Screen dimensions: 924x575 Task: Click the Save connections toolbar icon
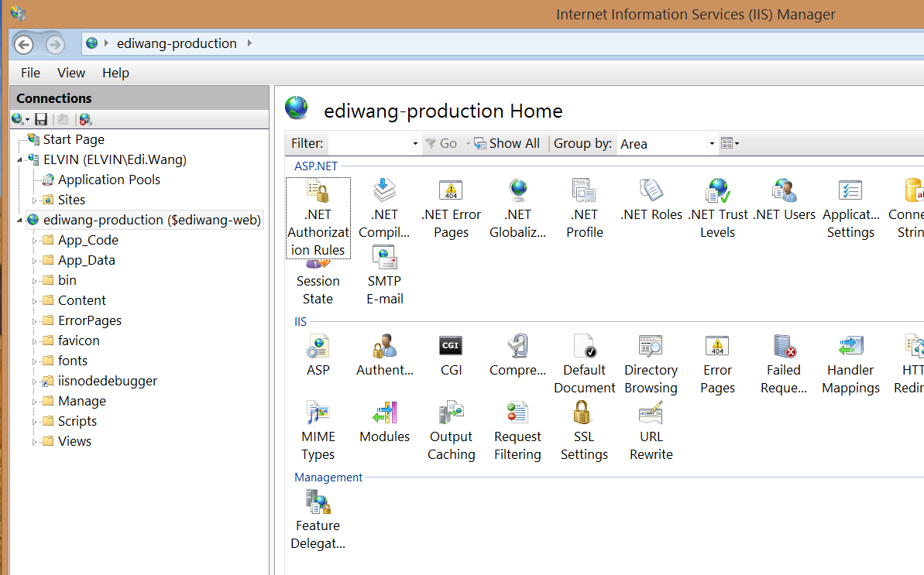tap(40, 119)
